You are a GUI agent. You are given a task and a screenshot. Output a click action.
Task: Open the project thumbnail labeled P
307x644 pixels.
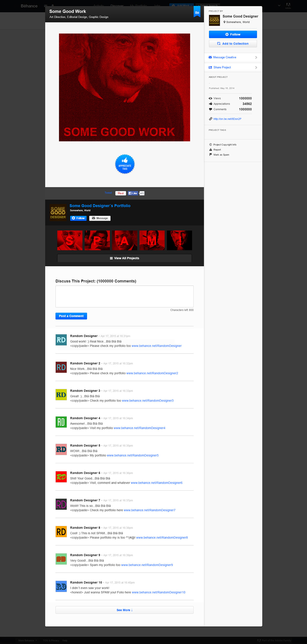click(97, 240)
